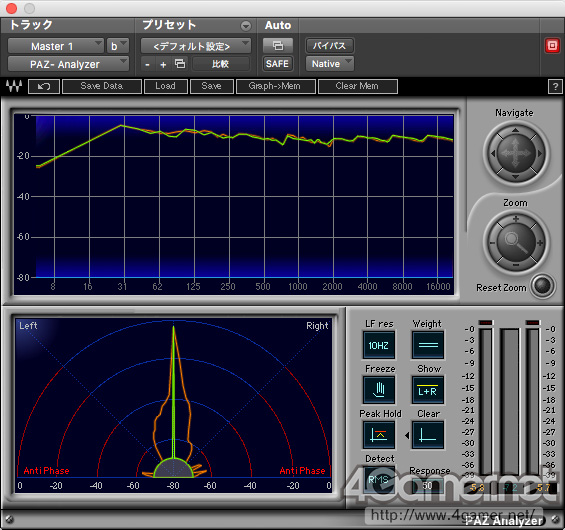The image size is (565, 530).
Task: Toggle the Peak Hold button
Action: [x=379, y=435]
